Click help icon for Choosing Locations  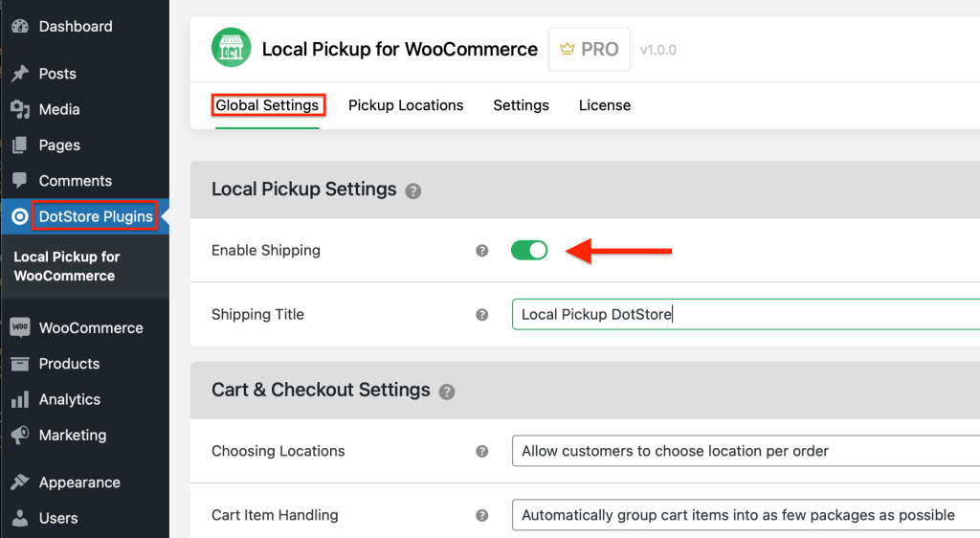482,451
